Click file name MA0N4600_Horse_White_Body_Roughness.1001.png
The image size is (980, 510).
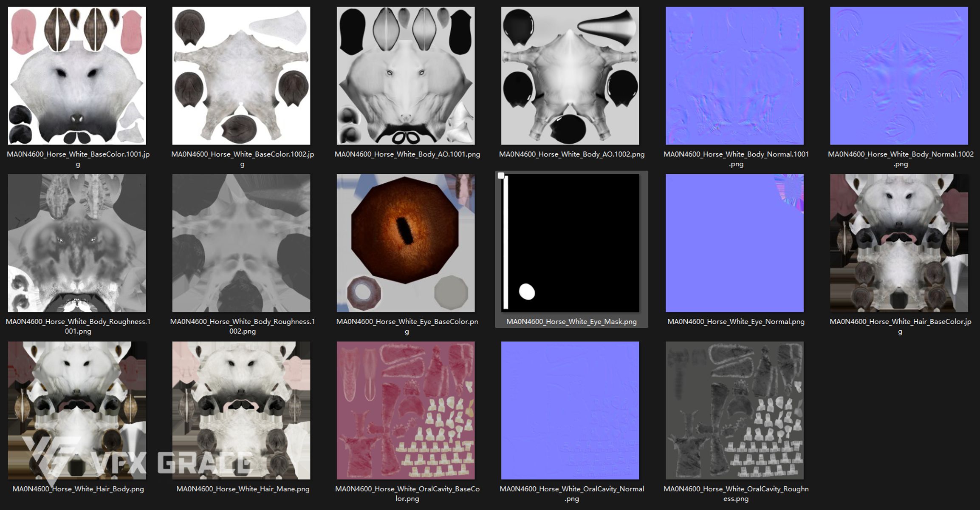click(x=78, y=326)
